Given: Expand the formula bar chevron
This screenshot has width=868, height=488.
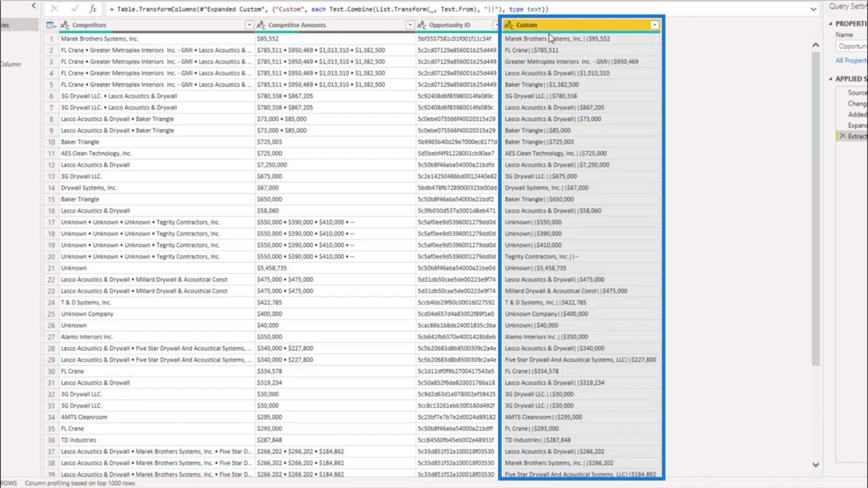Looking at the screenshot, I should (813, 9).
